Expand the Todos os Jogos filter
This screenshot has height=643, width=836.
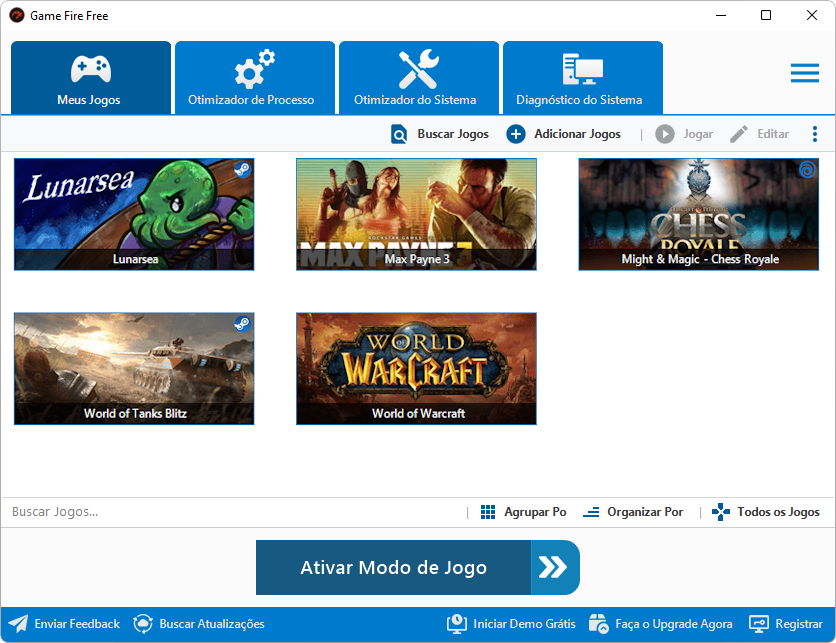click(766, 512)
